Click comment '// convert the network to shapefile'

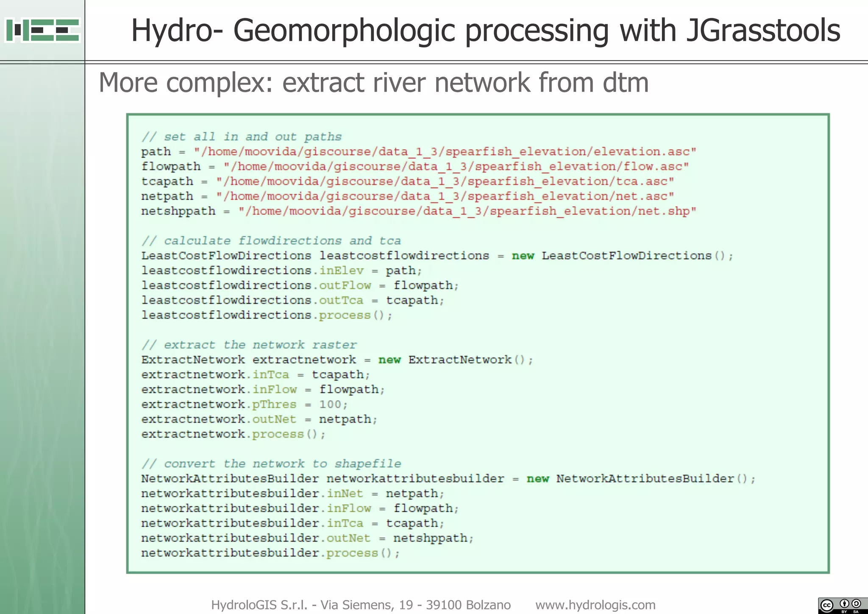tap(271, 463)
